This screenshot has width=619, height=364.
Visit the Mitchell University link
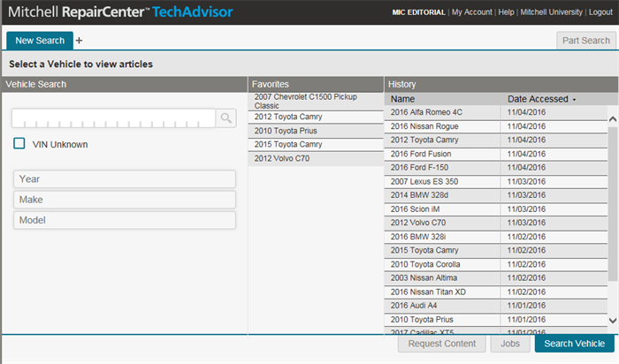pyautogui.click(x=551, y=12)
